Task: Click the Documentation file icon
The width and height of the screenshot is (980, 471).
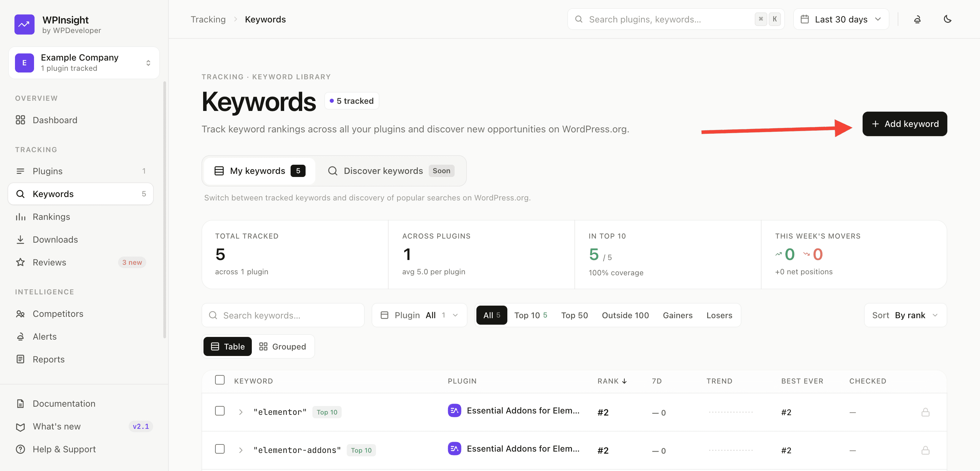Action: (20, 404)
